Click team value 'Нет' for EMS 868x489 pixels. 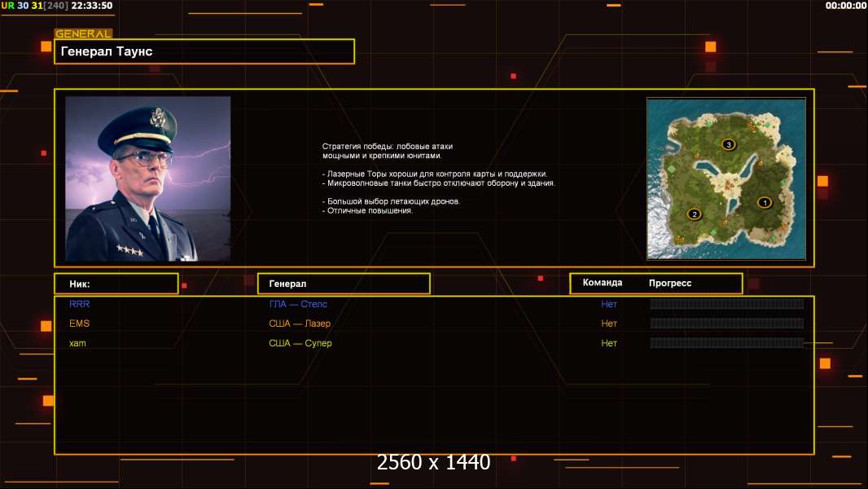609,324
